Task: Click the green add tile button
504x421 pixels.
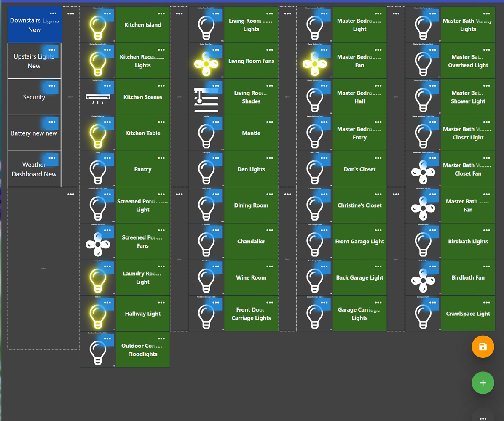Action: (483, 383)
